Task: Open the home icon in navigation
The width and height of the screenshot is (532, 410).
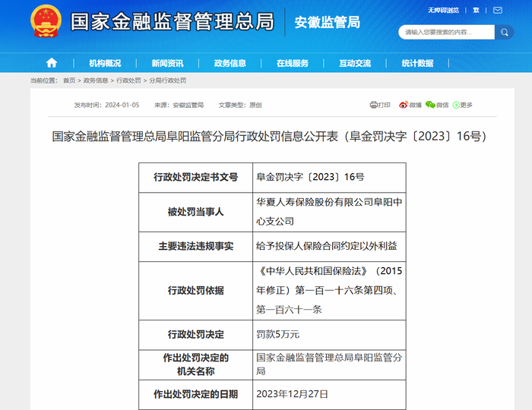Action: (x=52, y=63)
